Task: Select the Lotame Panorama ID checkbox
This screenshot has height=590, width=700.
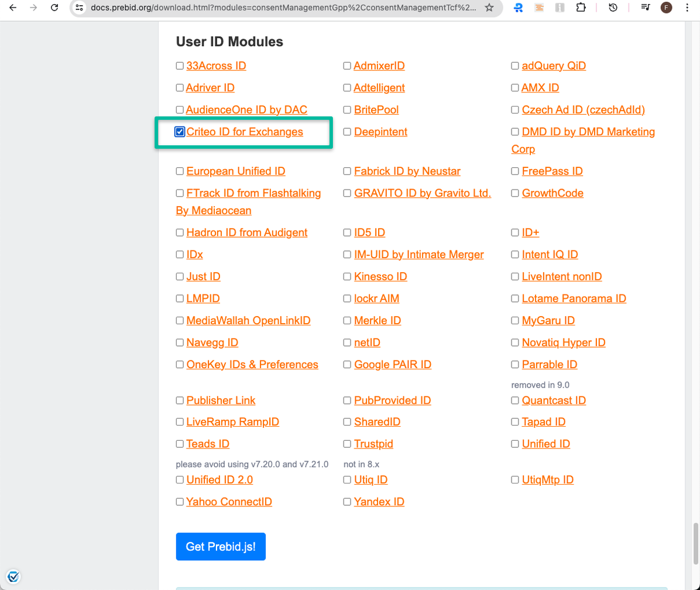Action: 514,299
